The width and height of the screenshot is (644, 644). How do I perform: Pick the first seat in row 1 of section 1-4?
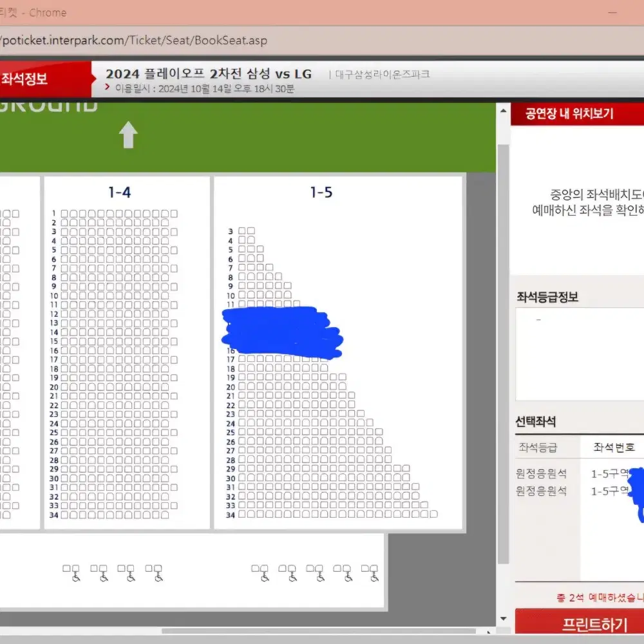[x=64, y=214]
